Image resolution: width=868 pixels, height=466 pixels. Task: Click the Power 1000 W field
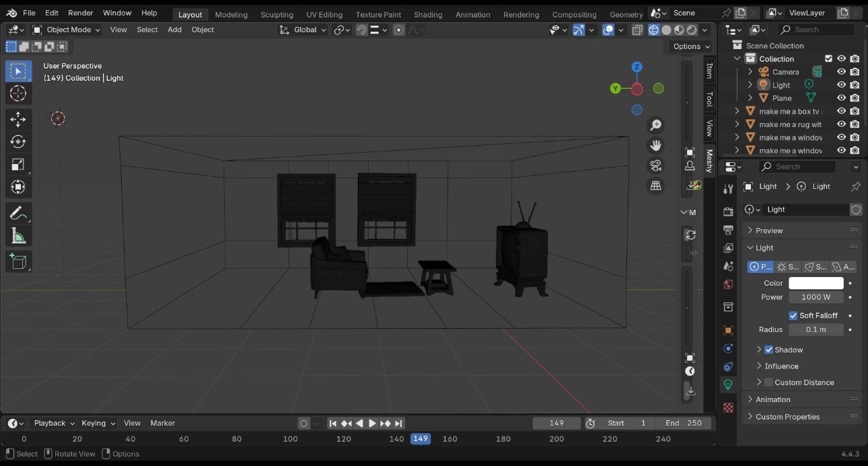[x=816, y=297]
